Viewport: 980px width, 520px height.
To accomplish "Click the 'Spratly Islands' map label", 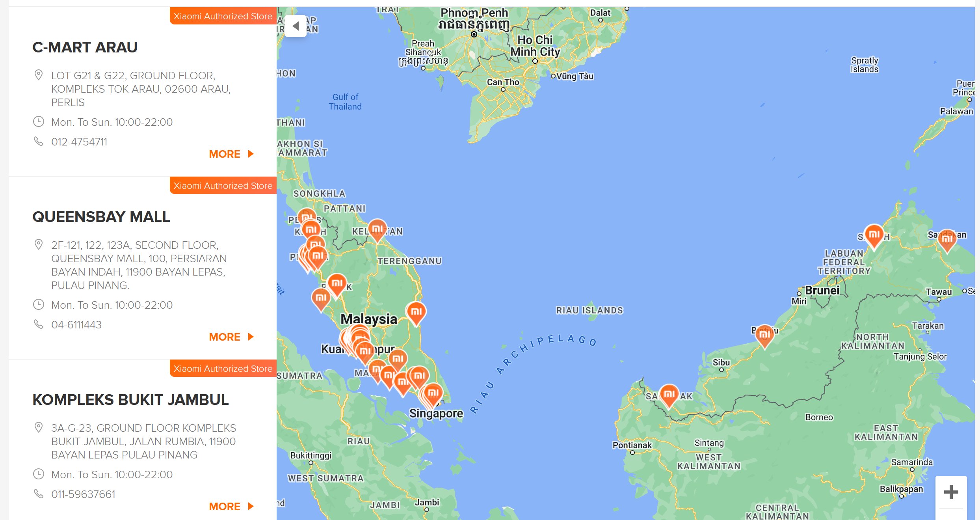I will pos(865,65).
